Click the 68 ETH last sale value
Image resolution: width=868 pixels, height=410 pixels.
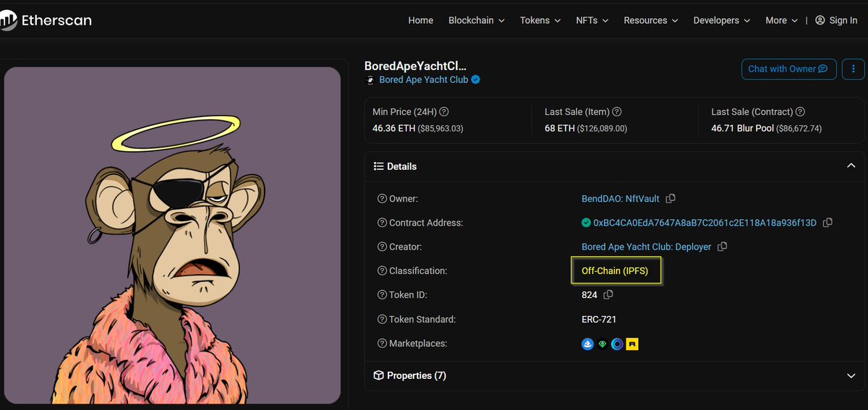[559, 128]
